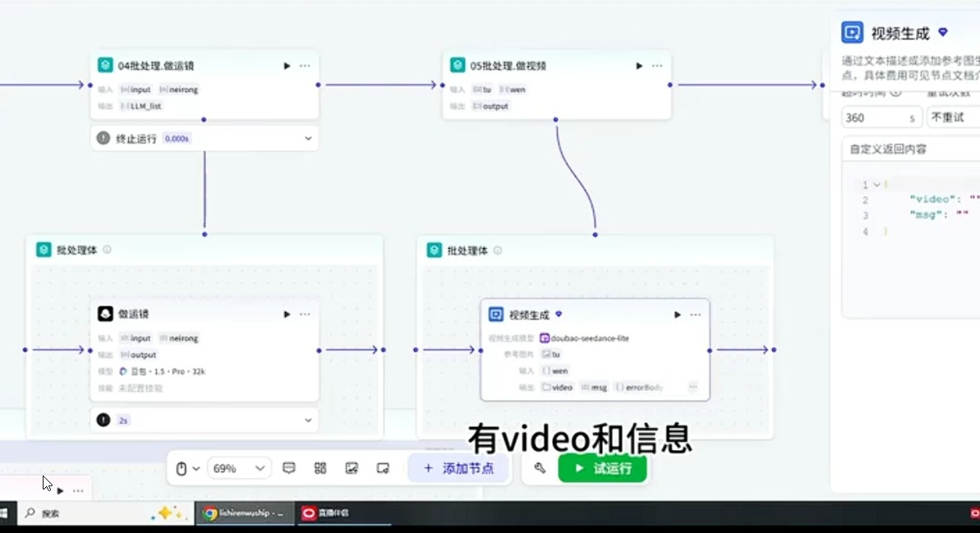
Task: Select the comment tool in the bottom toolbar
Action: (288, 467)
